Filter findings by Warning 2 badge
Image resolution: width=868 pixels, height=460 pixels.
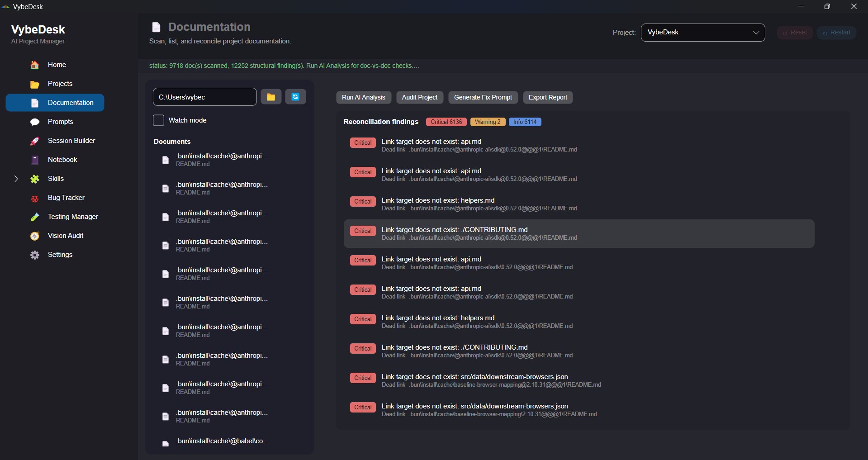pos(488,122)
